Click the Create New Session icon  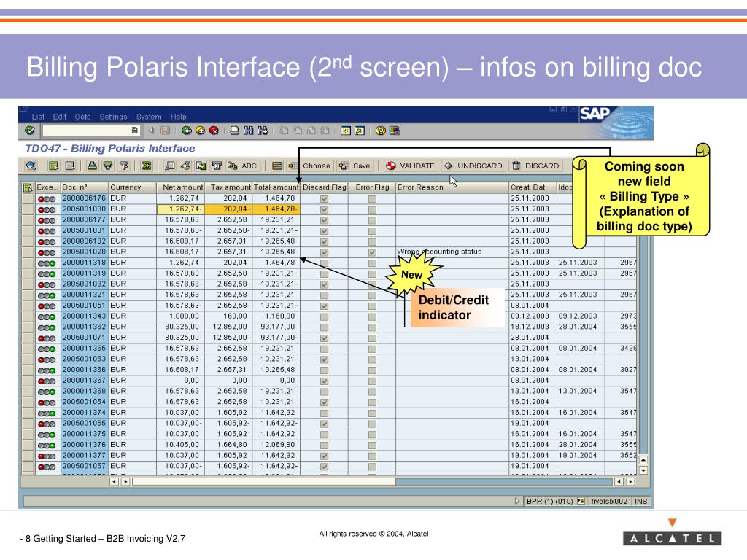346,131
